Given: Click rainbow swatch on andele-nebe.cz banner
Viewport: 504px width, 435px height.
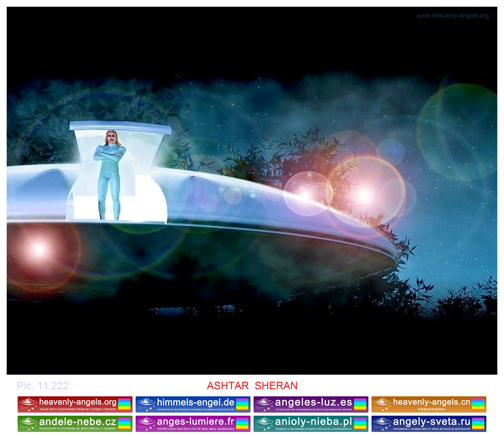Looking at the screenshot, I should click(x=124, y=424).
